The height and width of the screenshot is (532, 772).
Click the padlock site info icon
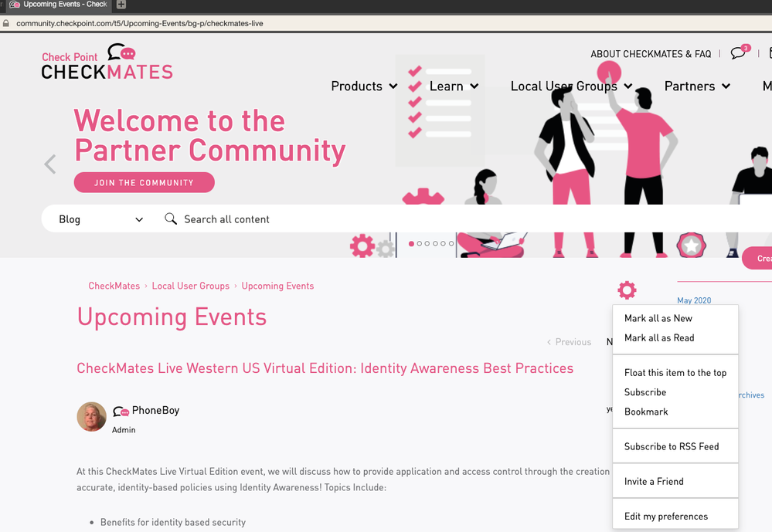[6, 23]
